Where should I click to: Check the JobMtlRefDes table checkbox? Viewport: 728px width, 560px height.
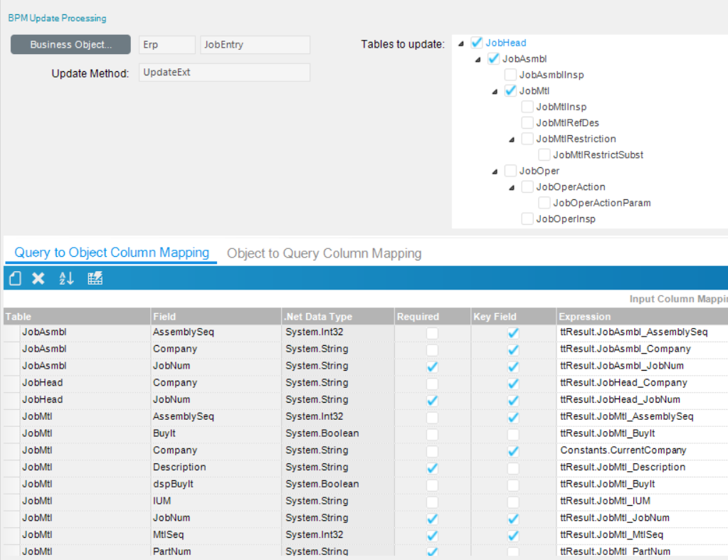pos(527,122)
